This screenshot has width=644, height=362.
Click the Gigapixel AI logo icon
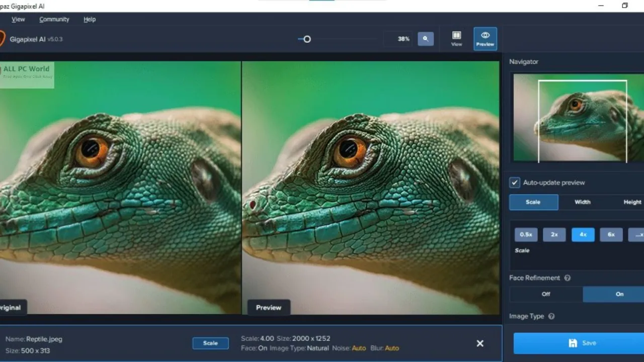point(2,39)
